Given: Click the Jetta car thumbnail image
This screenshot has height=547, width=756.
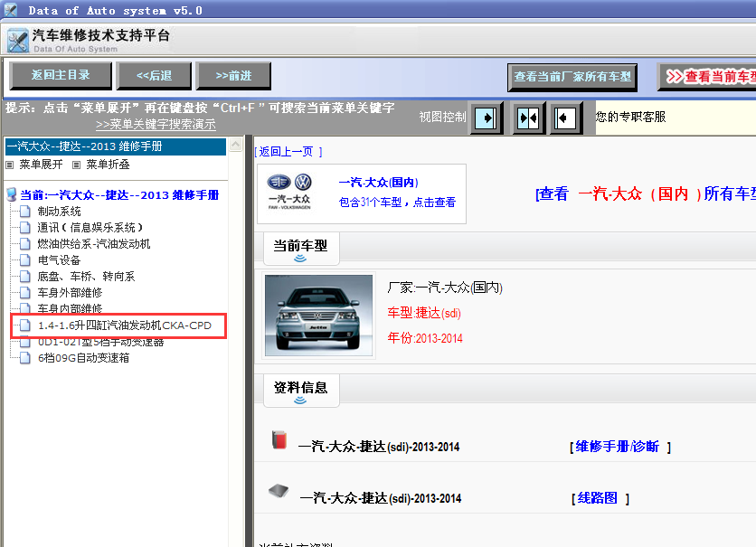Looking at the screenshot, I should tap(318, 316).
